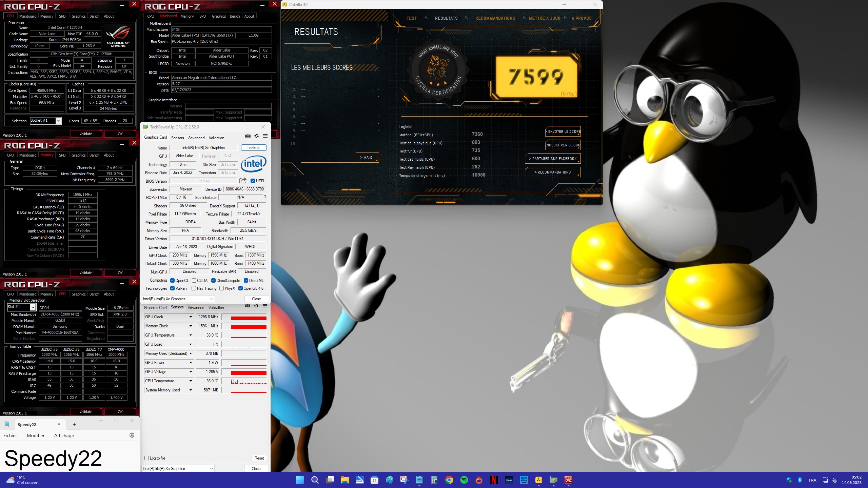Click the refresh icon in the Sensors panel
Screen dimensions: 868x488
[256, 306]
